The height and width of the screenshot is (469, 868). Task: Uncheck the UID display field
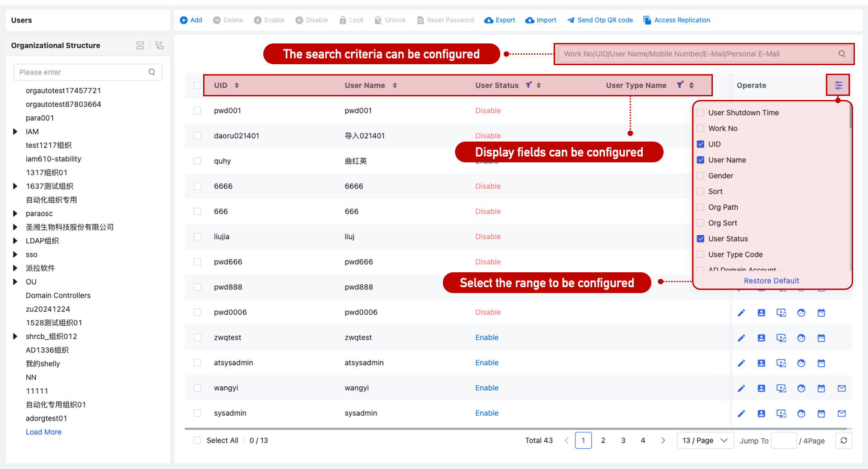[x=700, y=144]
